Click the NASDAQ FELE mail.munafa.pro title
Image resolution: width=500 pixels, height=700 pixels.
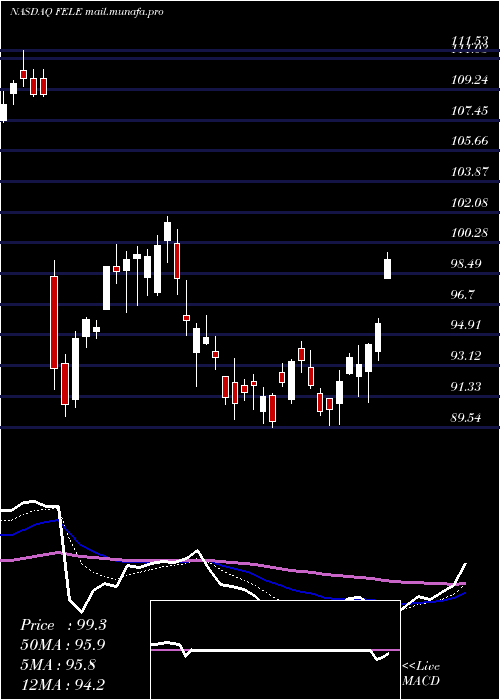tap(87, 12)
